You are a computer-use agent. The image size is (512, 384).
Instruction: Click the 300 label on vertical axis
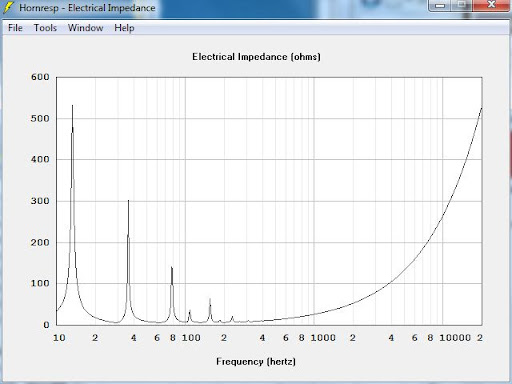click(40, 201)
